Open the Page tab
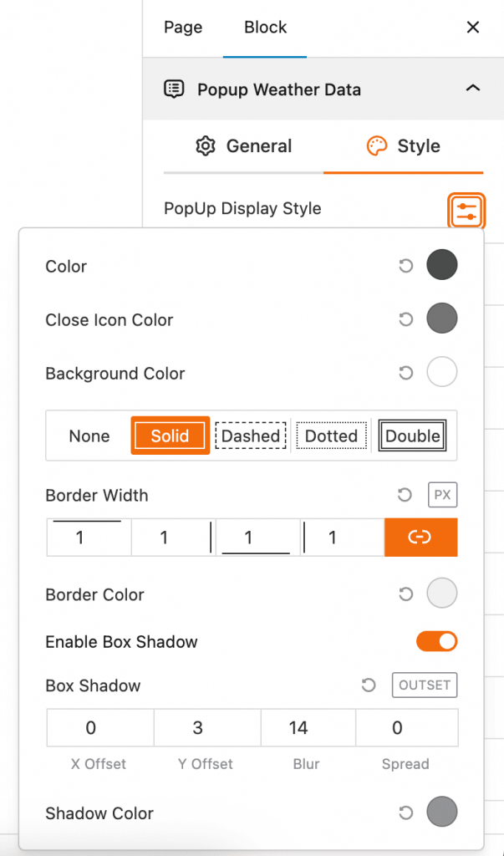Screen dimensions: 504x856 point(183,28)
